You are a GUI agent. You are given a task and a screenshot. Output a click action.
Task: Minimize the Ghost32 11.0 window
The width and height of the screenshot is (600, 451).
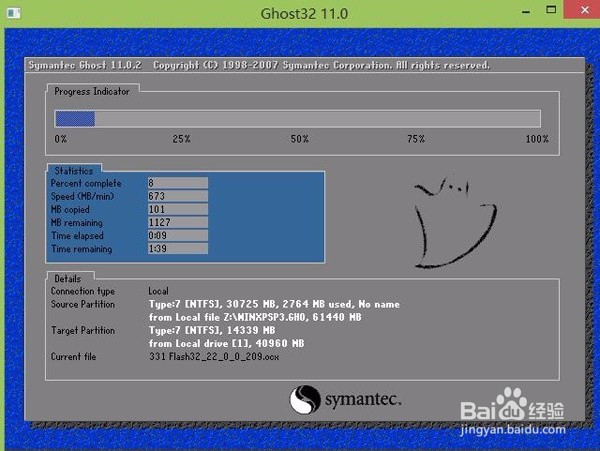tap(527, 11)
